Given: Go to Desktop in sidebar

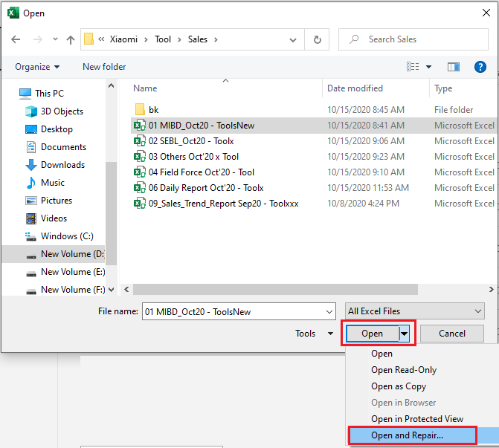Looking at the screenshot, I should click(x=57, y=129).
